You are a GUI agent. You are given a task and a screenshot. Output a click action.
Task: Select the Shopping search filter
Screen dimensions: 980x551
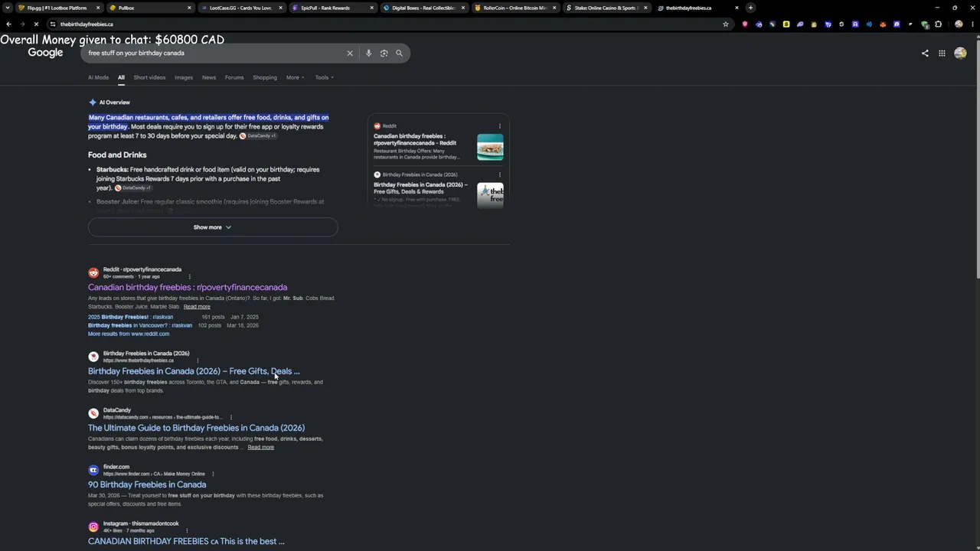click(x=265, y=77)
